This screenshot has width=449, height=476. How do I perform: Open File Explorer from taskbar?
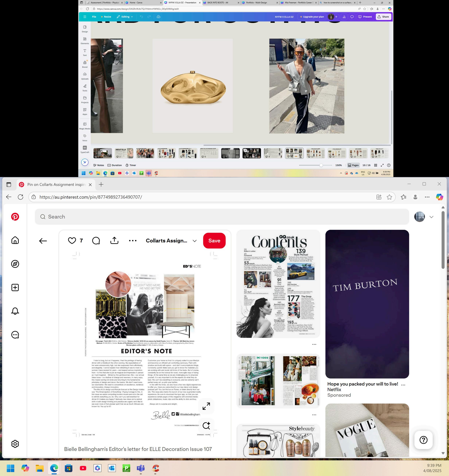40,468
